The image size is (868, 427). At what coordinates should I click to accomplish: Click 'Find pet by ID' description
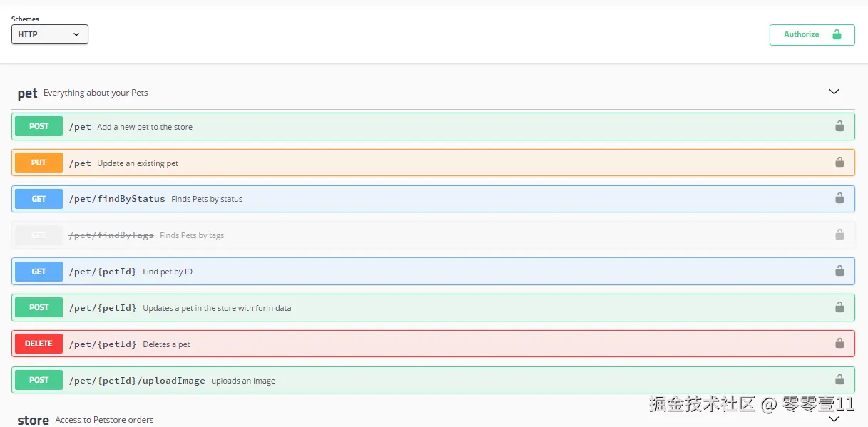tap(168, 272)
